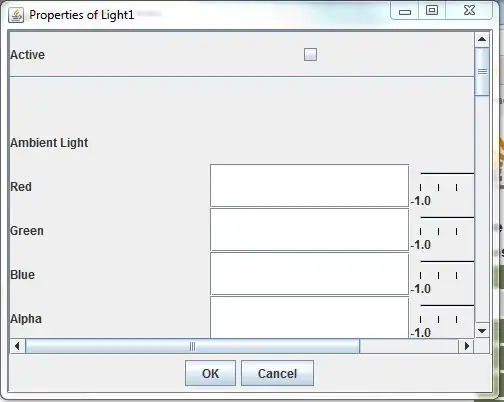Confirm with the OK button
Viewport: 504px width, 402px height.
coord(210,373)
